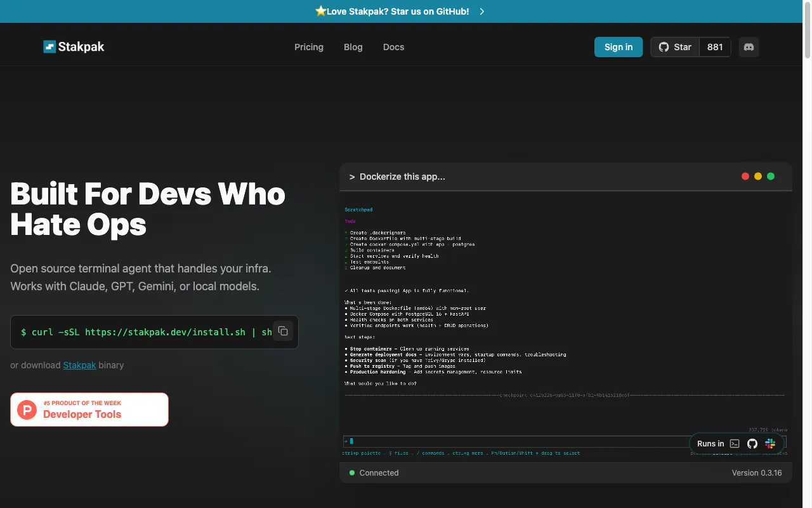
Task: Click the Sign in button
Action: (x=619, y=47)
